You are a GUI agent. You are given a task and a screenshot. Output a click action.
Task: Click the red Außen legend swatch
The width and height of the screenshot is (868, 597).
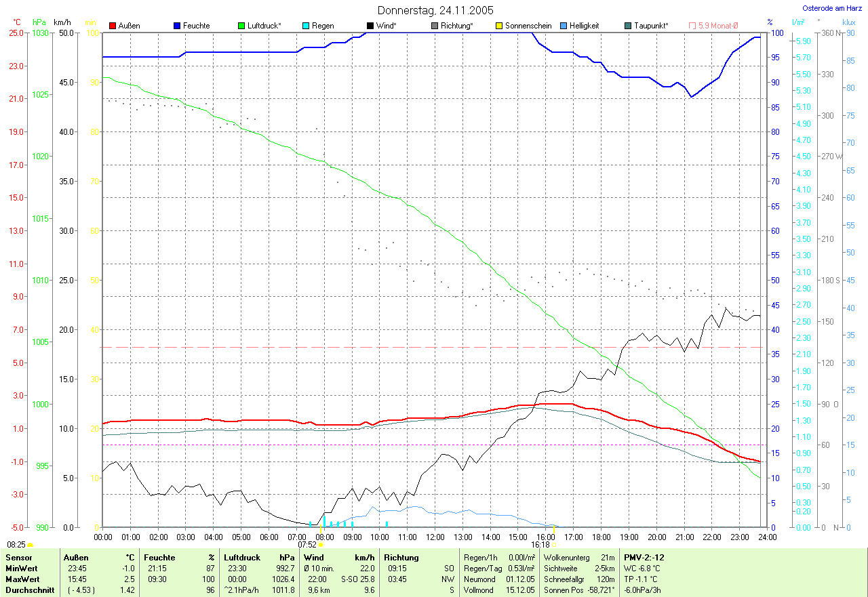tap(113, 26)
